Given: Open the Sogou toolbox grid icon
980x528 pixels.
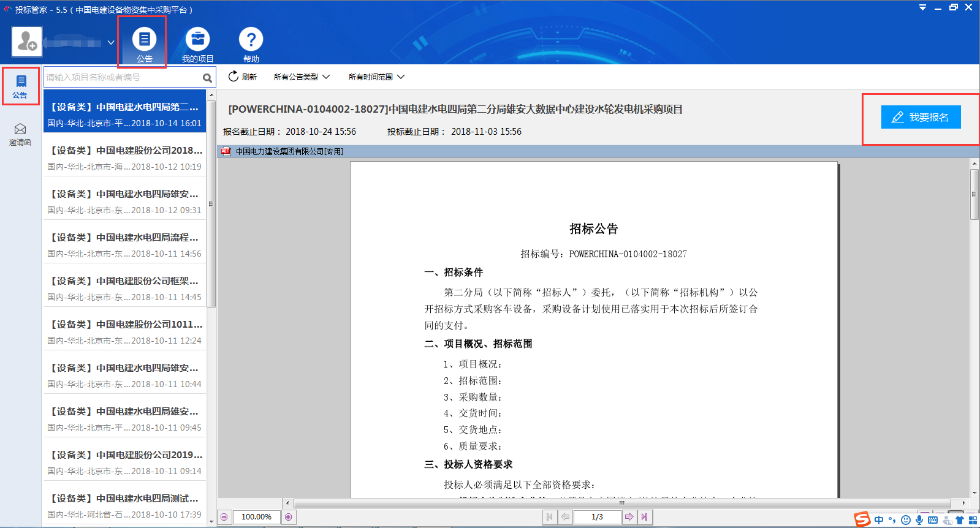Looking at the screenshot, I should 973,520.
